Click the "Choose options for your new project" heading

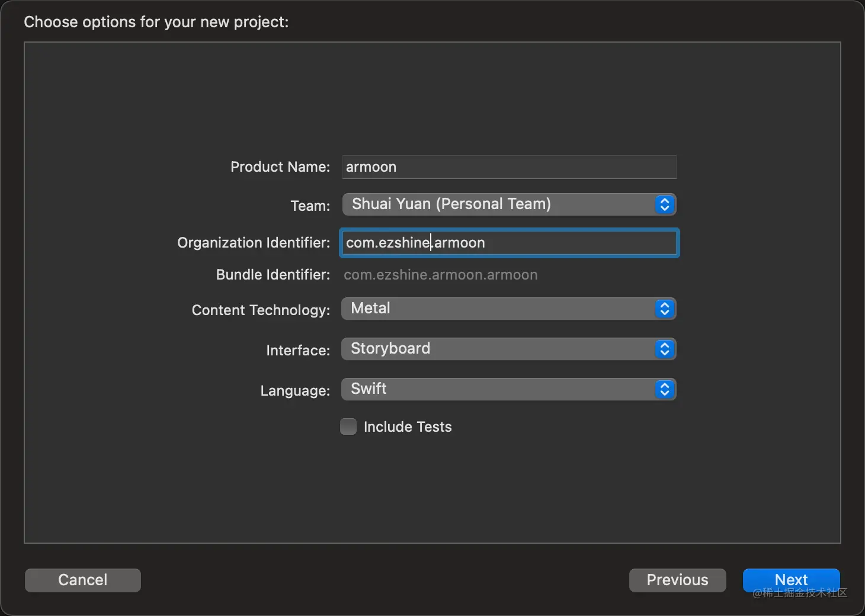[x=156, y=22]
